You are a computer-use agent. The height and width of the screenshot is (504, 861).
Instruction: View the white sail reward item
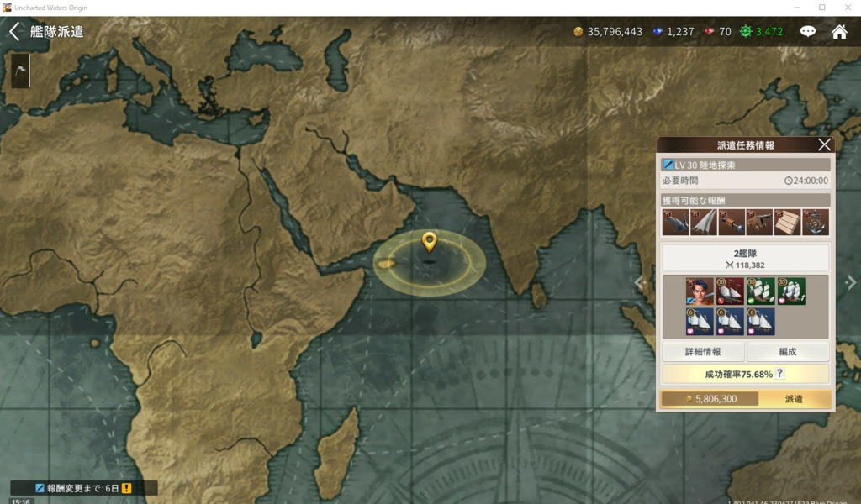pyautogui.click(x=704, y=222)
